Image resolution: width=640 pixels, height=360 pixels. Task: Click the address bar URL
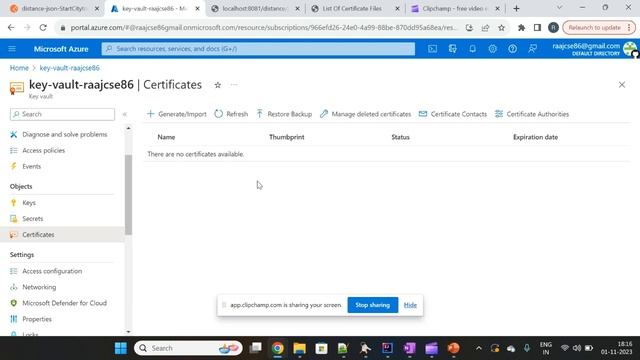263,28
